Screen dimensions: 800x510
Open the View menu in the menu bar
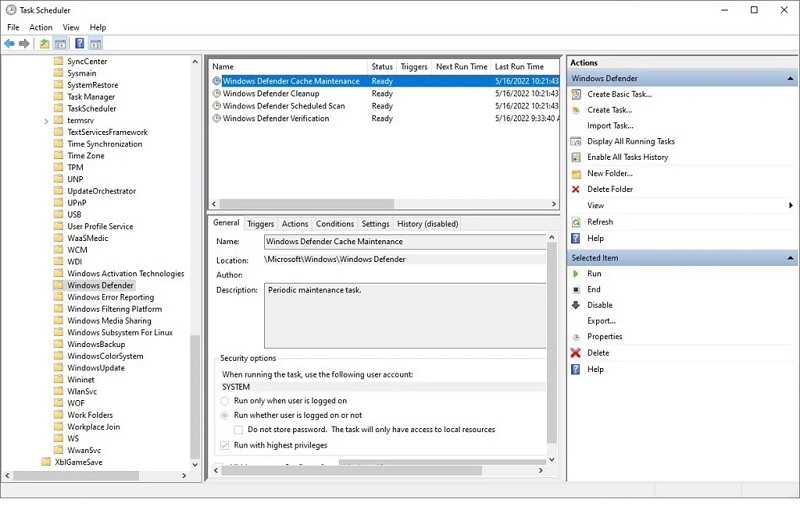point(71,28)
